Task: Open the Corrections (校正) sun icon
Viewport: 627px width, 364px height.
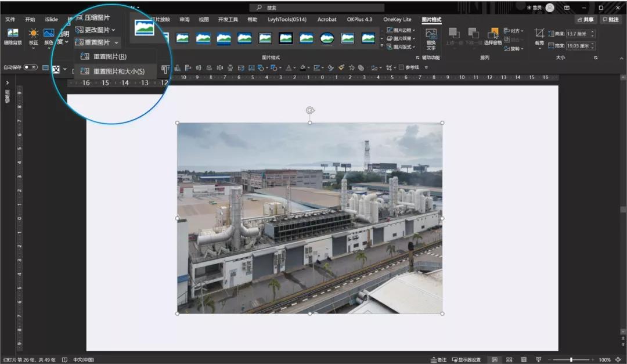Action: pyautogui.click(x=34, y=36)
